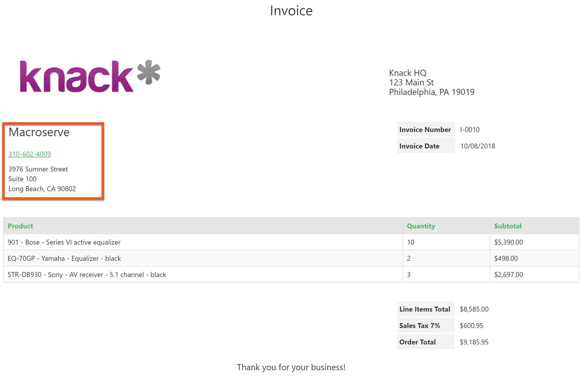Click the Product column header

(x=20, y=226)
